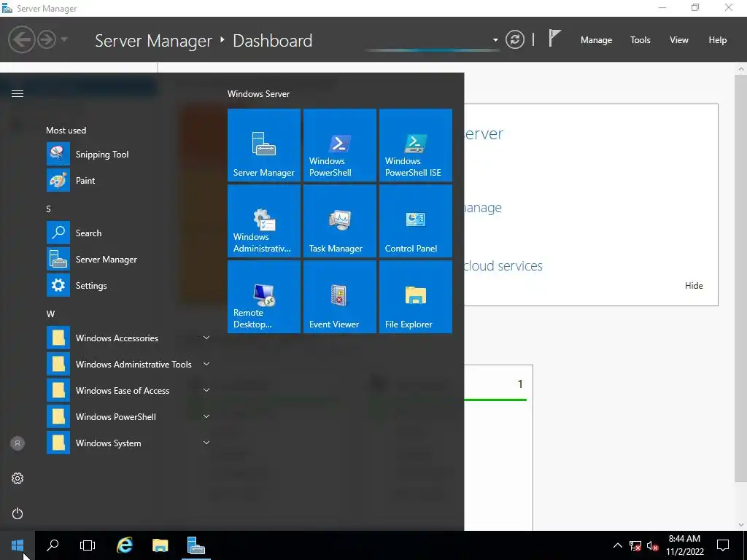Expand the Windows Ease of Access folder

(x=128, y=390)
